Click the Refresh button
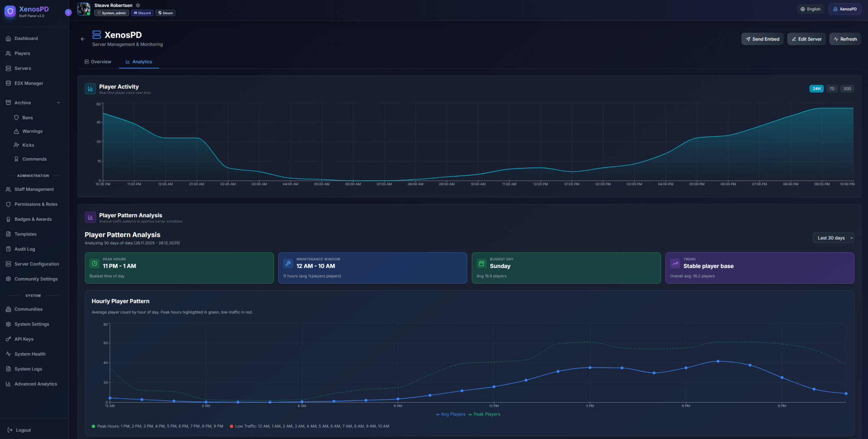 click(x=845, y=39)
